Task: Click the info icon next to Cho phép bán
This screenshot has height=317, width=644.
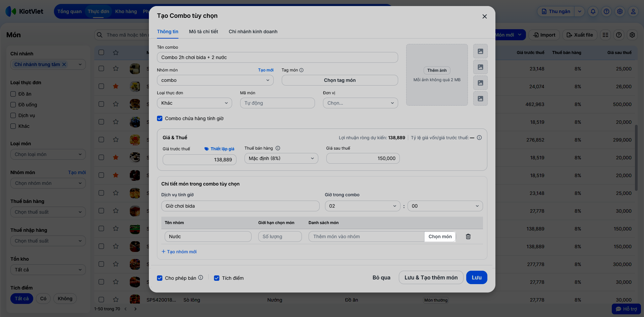Action: (x=201, y=277)
